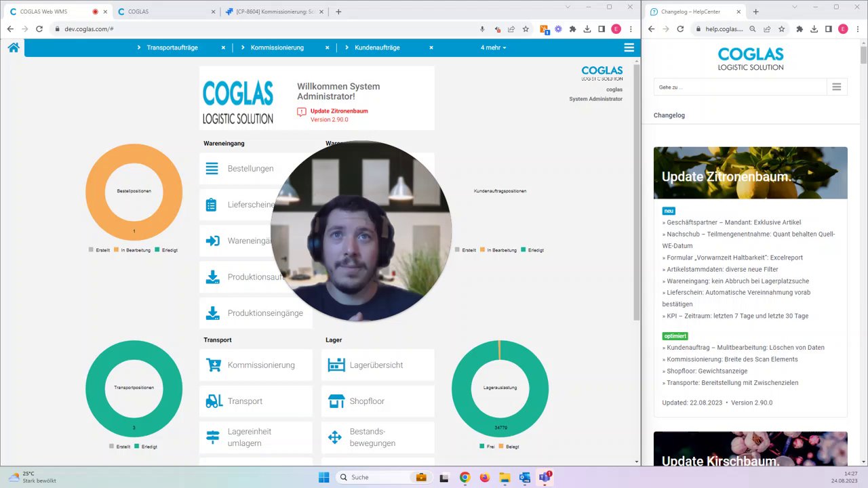The image size is (868, 488).
Task: Open Bestandsbewegungen arrows tile
Action: tap(378, 437)
